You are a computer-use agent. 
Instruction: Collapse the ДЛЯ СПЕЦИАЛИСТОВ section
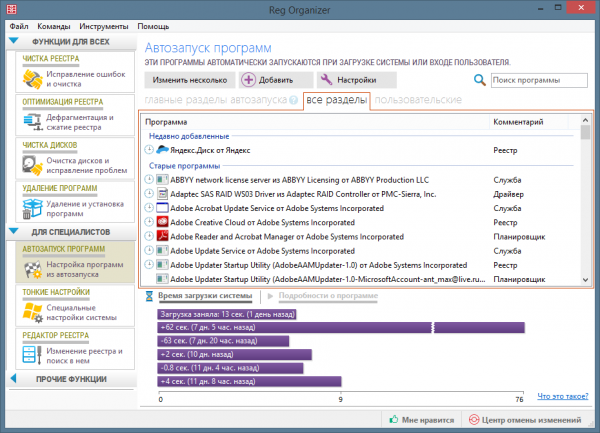tap(14, 231)
